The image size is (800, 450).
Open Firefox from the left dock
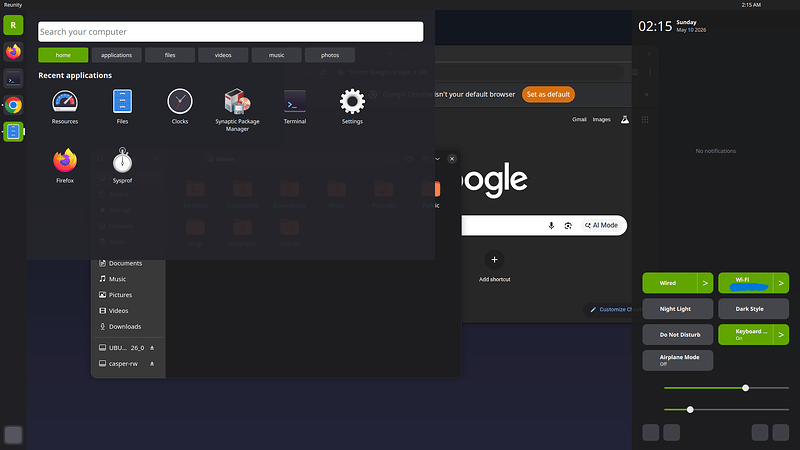13,52
